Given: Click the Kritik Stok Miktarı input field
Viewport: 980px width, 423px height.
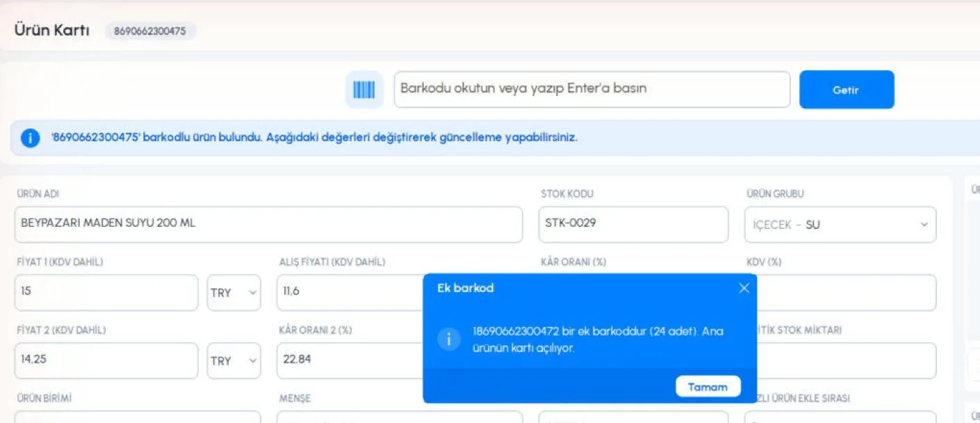Looking at the screenshot, I should click(x=847, y=360).
